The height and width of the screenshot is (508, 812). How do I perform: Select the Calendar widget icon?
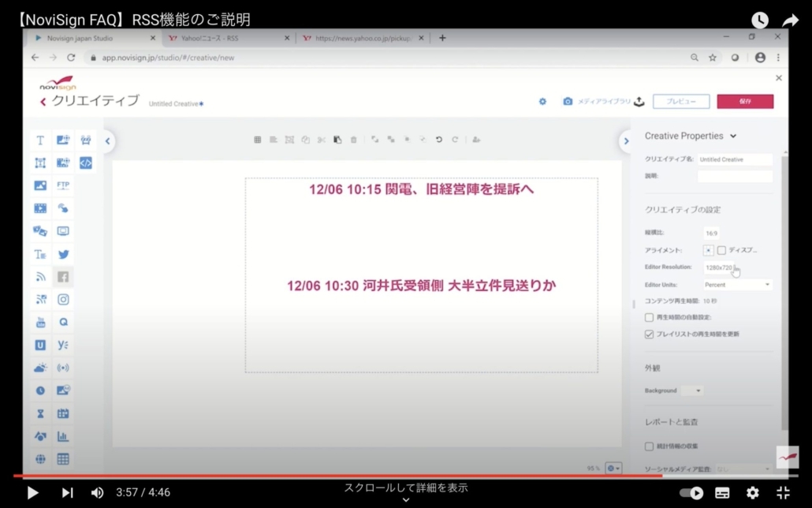(63, 413)
